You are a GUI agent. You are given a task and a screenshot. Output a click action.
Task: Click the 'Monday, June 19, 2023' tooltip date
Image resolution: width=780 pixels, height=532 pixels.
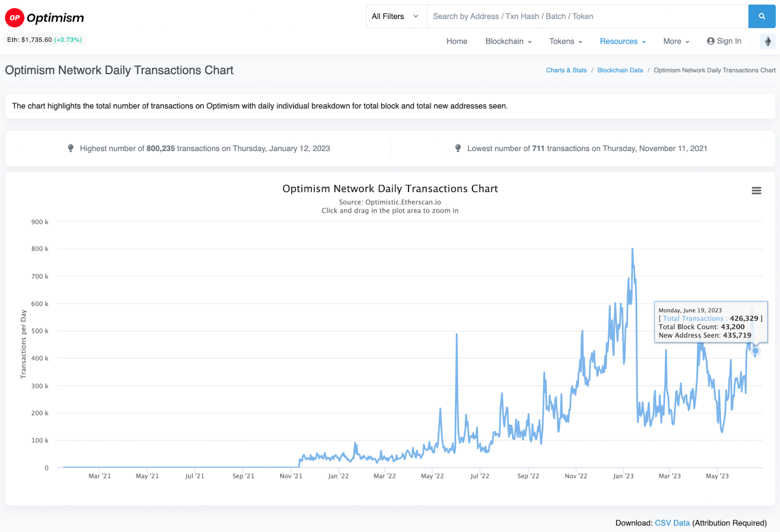(690, 310)
